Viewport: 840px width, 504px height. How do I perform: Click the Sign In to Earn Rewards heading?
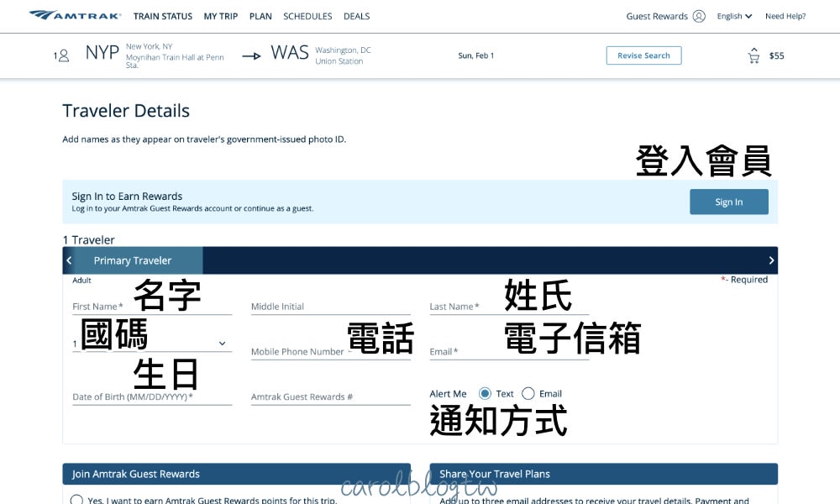(127, 196)
